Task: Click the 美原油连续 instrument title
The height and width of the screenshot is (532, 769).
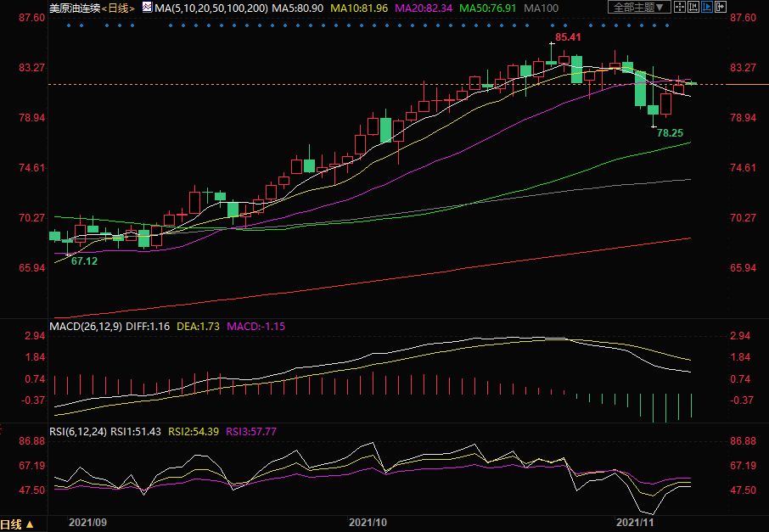Action: pyautogui.click(x=75, y=8)
